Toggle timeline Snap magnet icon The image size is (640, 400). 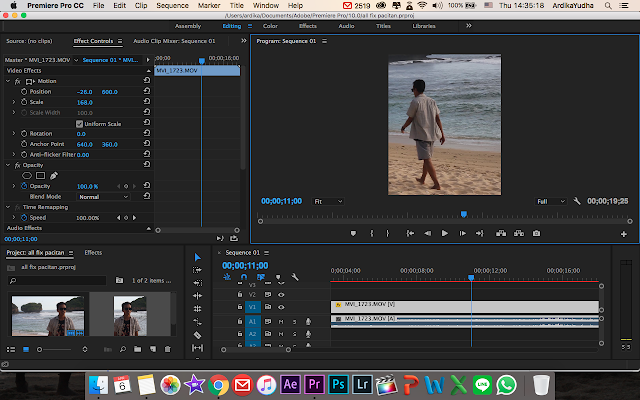tap(244, 277)
